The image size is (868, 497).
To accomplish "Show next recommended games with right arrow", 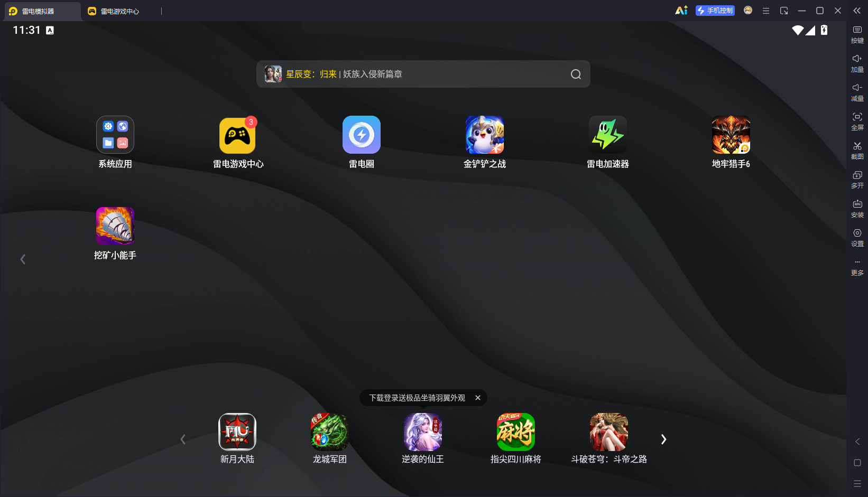I will [663, 439].
